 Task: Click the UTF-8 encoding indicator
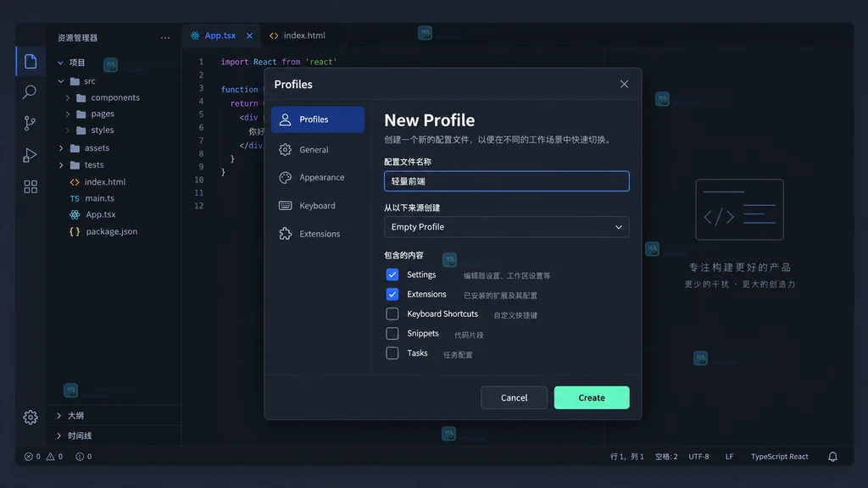tap(698, 457)
